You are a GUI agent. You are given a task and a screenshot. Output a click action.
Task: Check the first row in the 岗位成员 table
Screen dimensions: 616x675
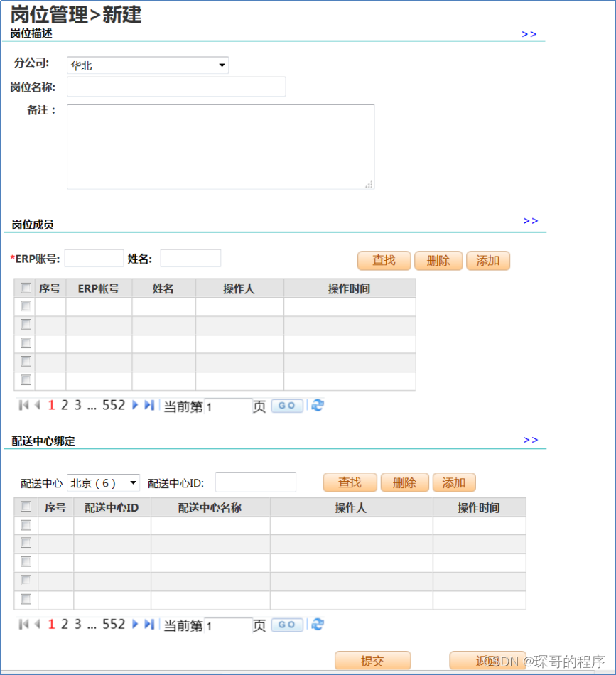26,306
